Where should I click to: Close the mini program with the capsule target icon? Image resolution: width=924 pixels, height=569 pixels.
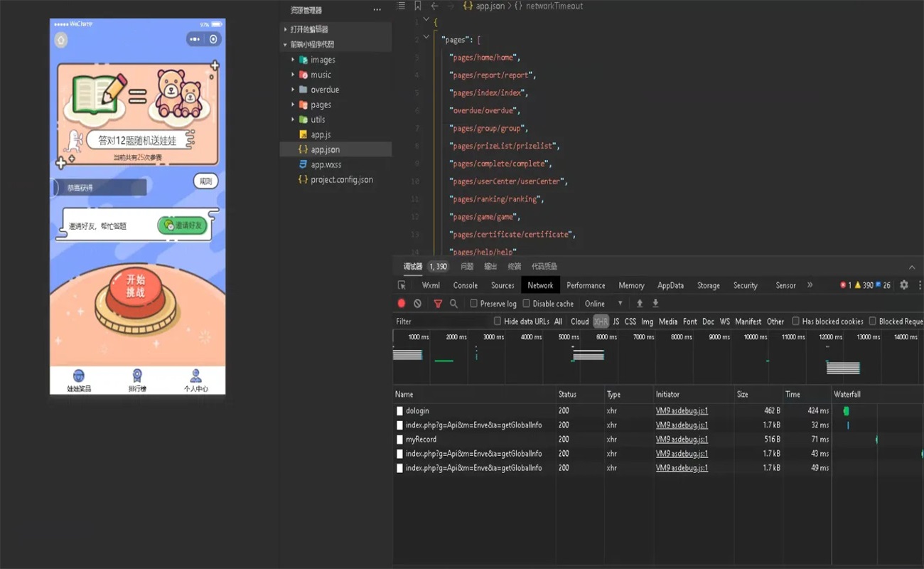pos(213,39)
